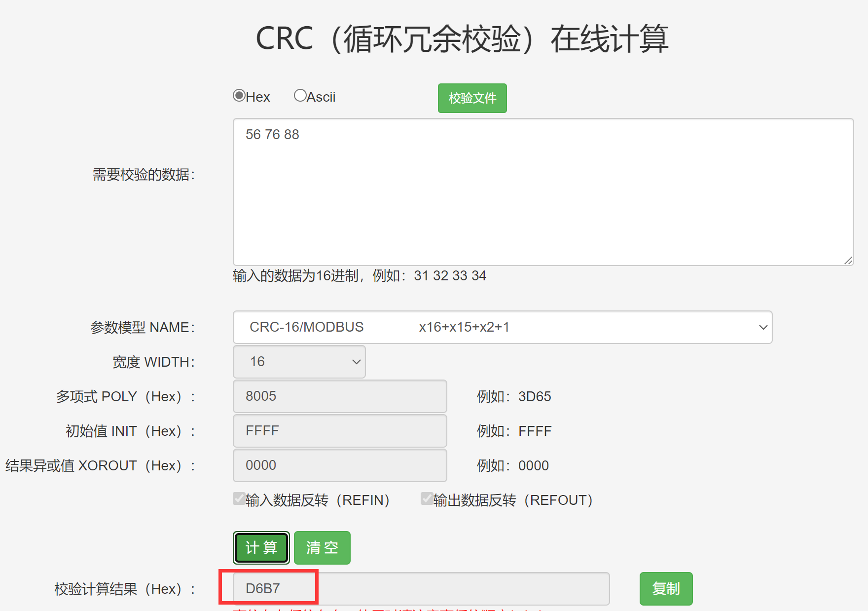Select CRC-16/MODBUS from the model dropdown
Screen dimensions: 868x611
coord(502,327)
